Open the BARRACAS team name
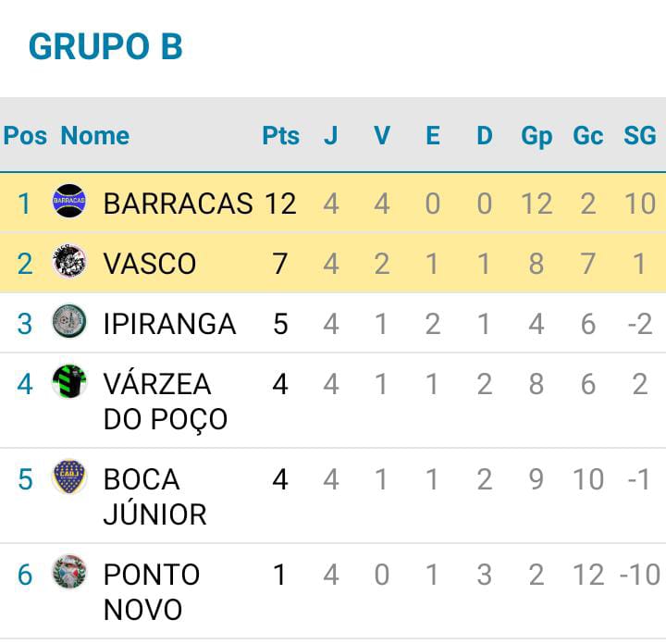 coord(179,204)
